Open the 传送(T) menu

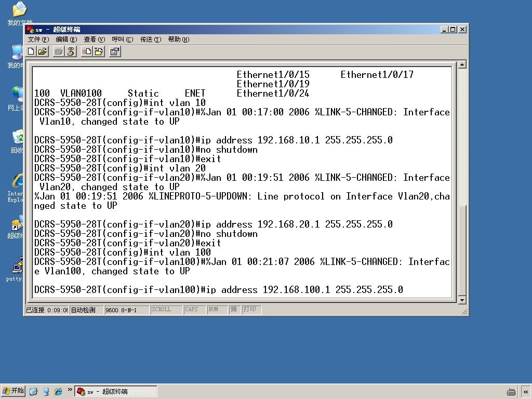(x=151, y=39)
